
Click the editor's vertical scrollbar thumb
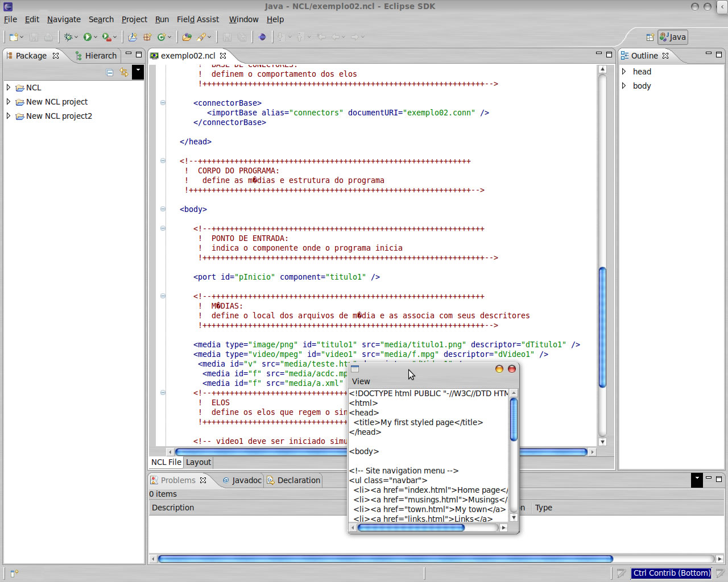(x=602, y=327)
